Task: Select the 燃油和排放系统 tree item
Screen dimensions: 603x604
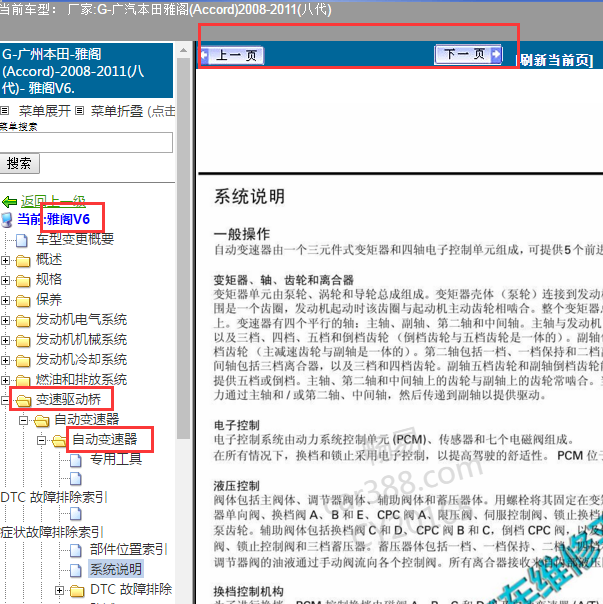Action: 81,379
